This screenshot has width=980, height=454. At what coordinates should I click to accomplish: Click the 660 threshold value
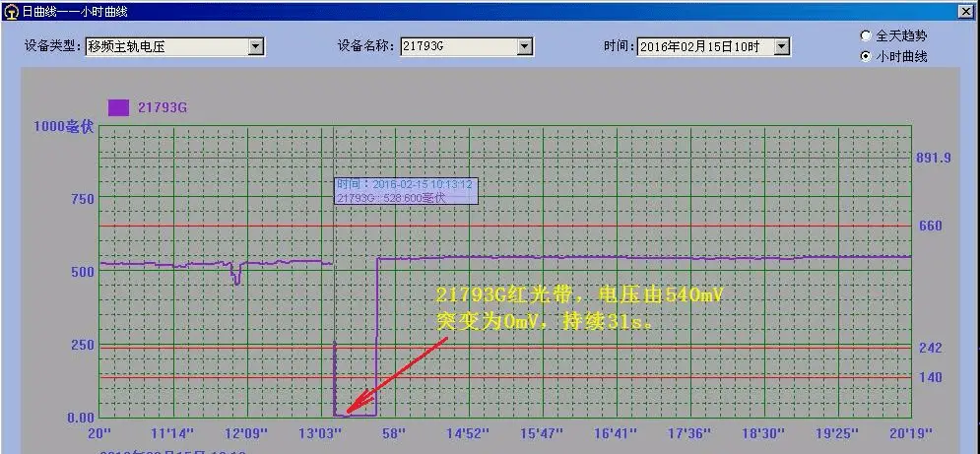coord(931,226)
